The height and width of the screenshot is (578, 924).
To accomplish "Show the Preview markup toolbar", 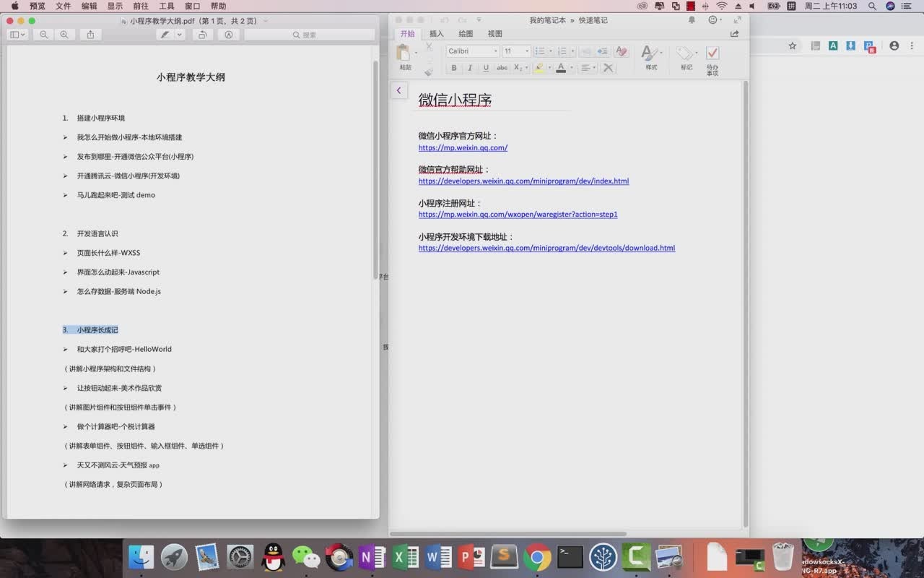I will point(229,35).
